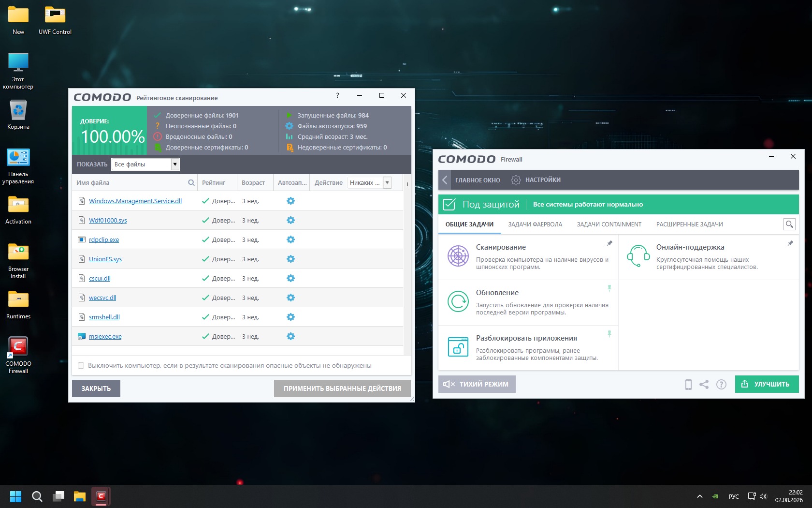Viewport: 812px width, 508px height.
Task: Click the ЗАКРЫТЬ button
Action: [x=96, y=388]
